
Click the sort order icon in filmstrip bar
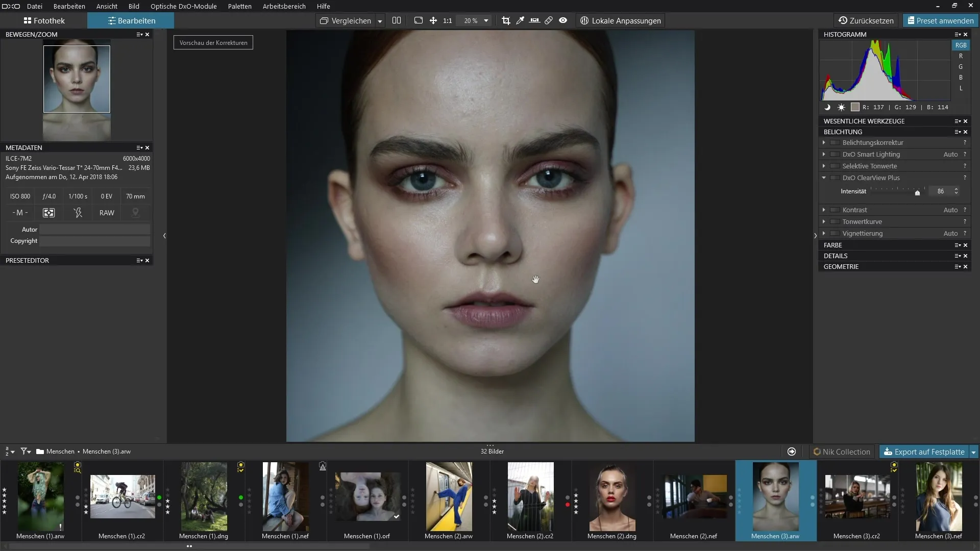pos(9,452)
